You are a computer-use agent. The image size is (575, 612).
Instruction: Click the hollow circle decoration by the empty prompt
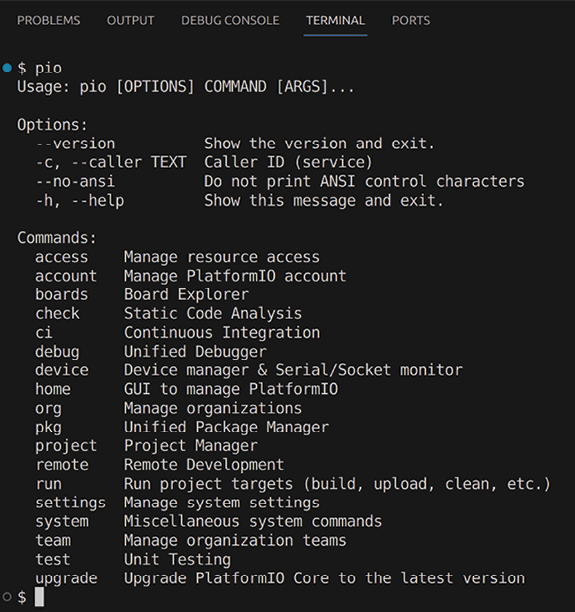pos(7,597)
